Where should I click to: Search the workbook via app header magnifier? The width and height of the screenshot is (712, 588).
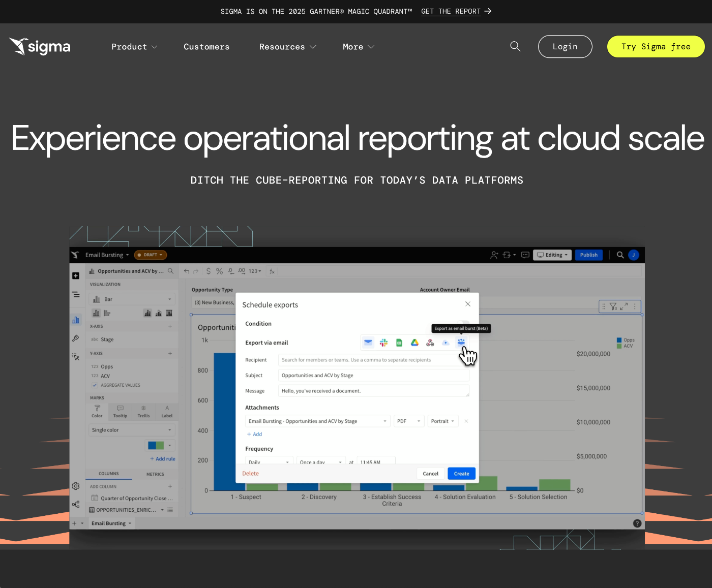pyautogui.click(x=620, y=255)
